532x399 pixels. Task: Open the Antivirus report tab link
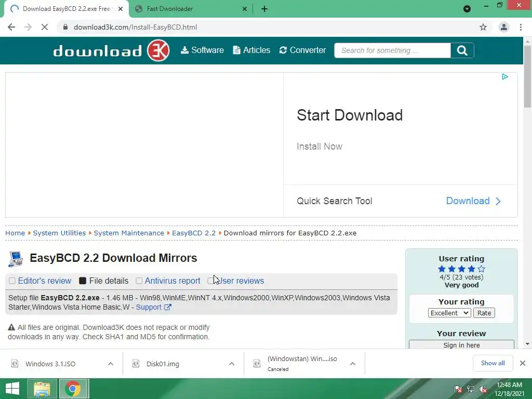pyautogui.click(x=172, y=281)
